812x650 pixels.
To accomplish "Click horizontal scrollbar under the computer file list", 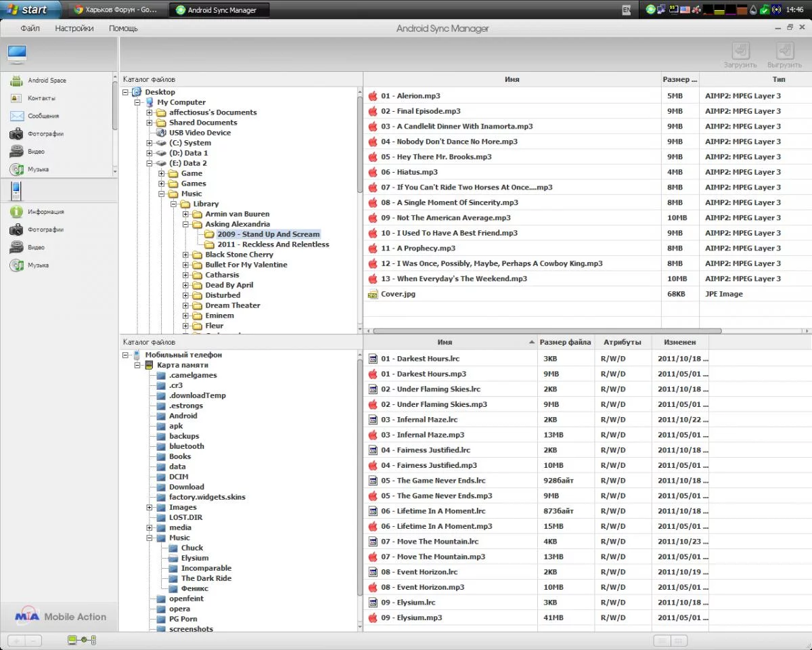I will pyautogui.click(x=546, y=331).
